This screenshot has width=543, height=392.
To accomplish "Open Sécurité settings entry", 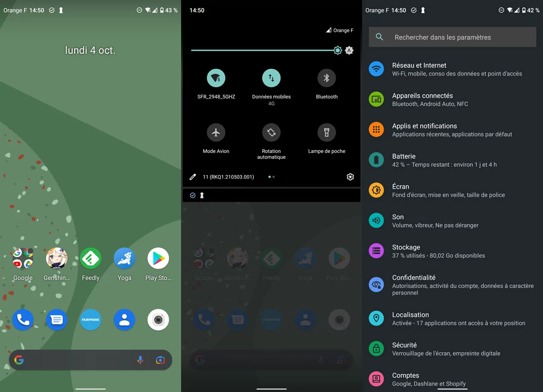I will (x=452, y=349).
